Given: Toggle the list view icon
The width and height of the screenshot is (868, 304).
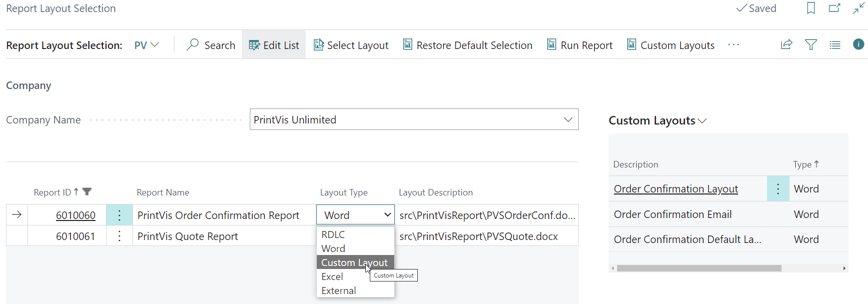Looking at the screenshot, I should 835,45.
